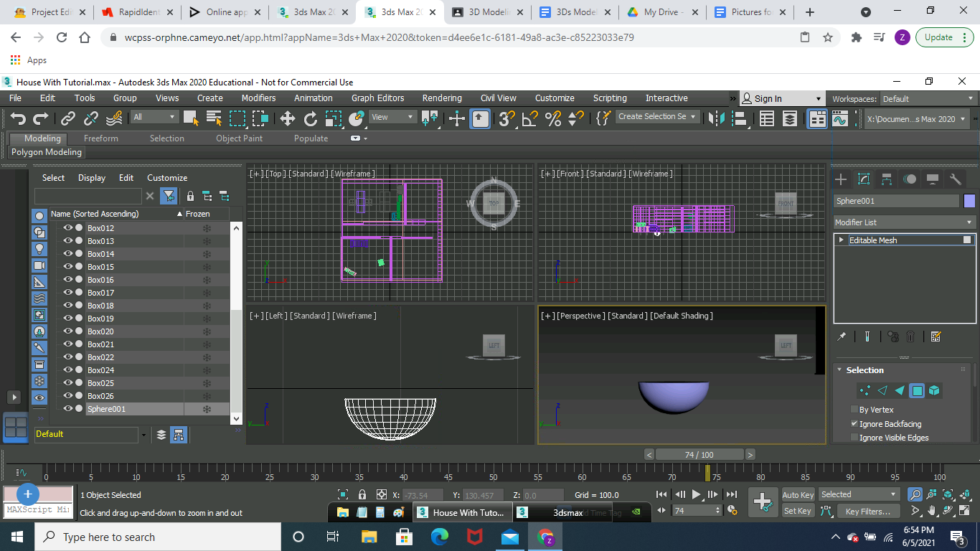Open the Modifiers menu

click(x=258, y=98)
